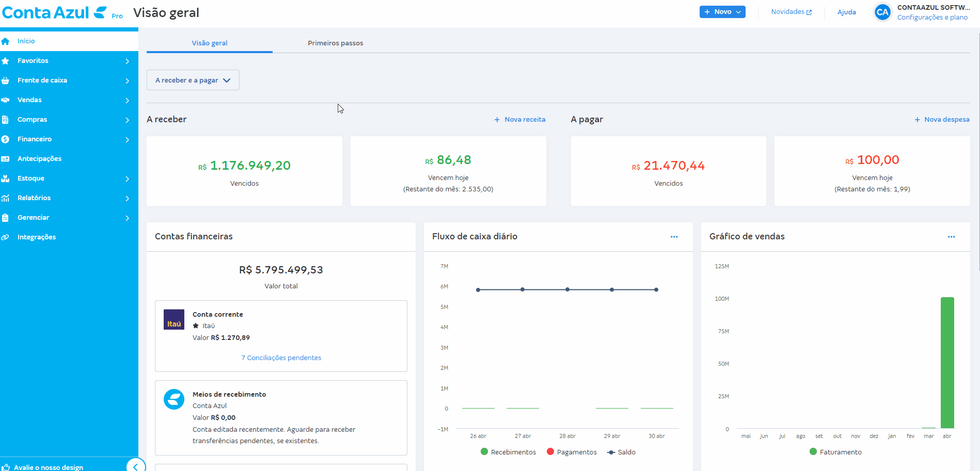Click the Início home icon
The width and height of the screenshot is (980, 471).
(5, 41)
